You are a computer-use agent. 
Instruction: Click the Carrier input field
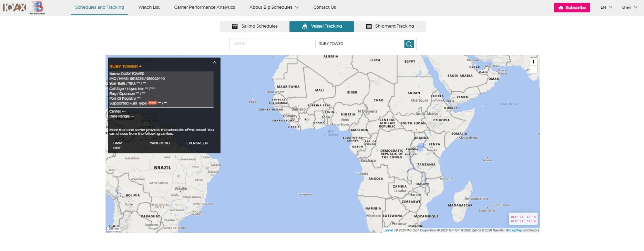point(272,43)
